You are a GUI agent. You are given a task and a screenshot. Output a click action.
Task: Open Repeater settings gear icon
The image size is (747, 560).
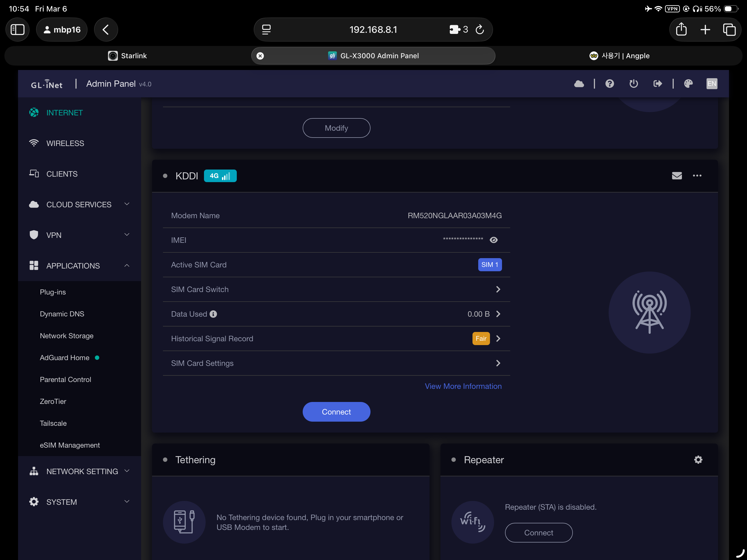(x=698, y=460)
